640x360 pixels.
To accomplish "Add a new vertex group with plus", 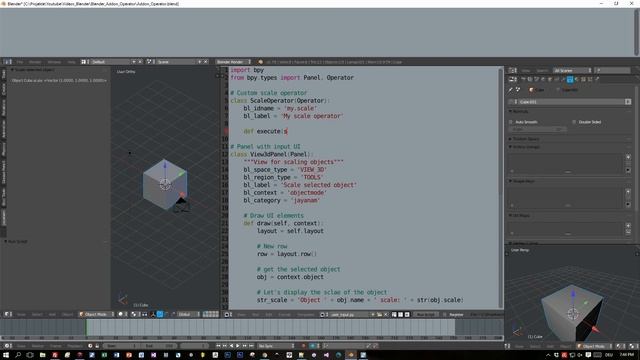I will 628,157.
